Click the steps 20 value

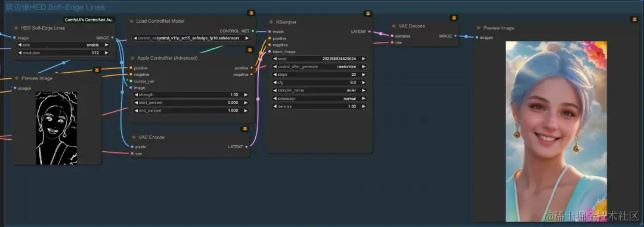pos(354,75)
